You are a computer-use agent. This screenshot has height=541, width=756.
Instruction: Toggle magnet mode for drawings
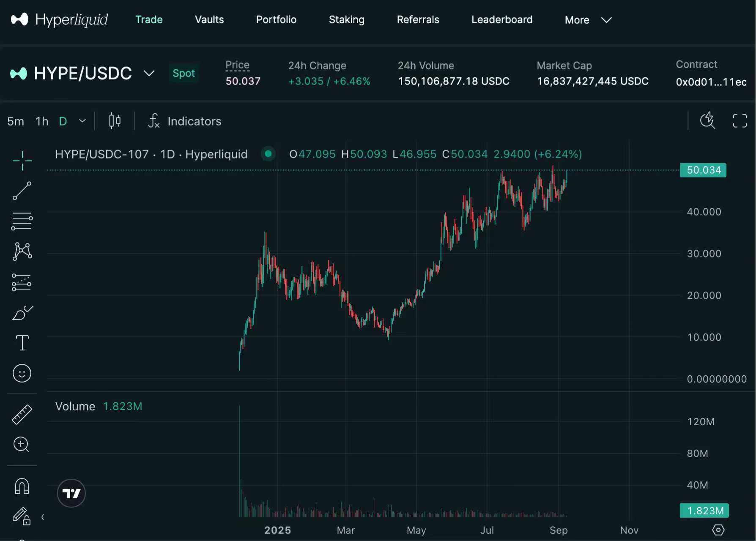point(22,486)
